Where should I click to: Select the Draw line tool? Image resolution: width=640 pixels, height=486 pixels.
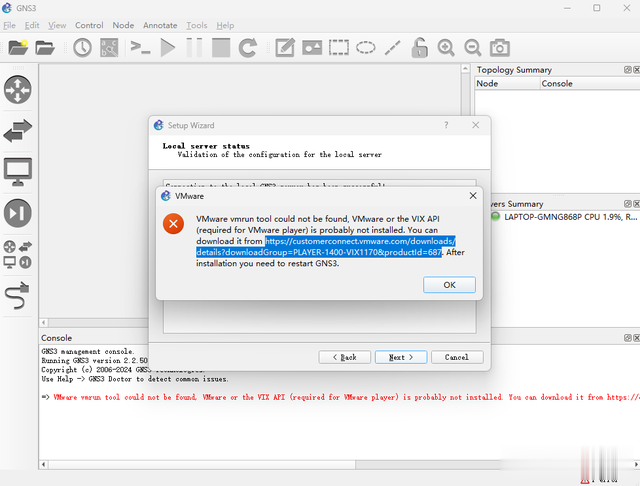[x=393, y=48]
